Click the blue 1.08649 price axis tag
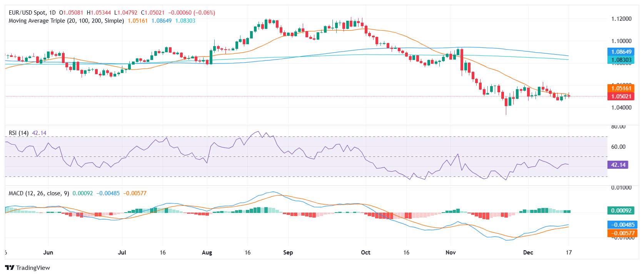 621,52
